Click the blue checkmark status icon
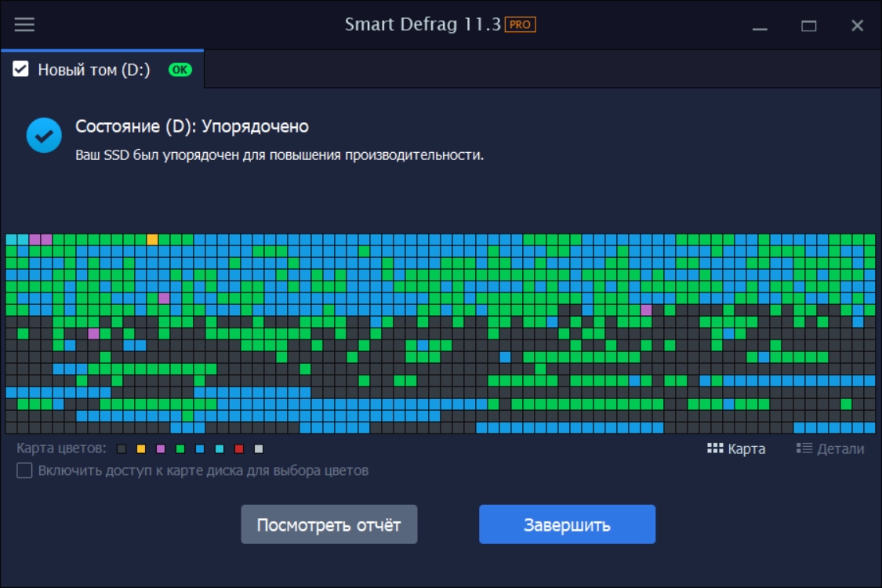The width and height of the screenshot is (882, 588). coord(44,135)
